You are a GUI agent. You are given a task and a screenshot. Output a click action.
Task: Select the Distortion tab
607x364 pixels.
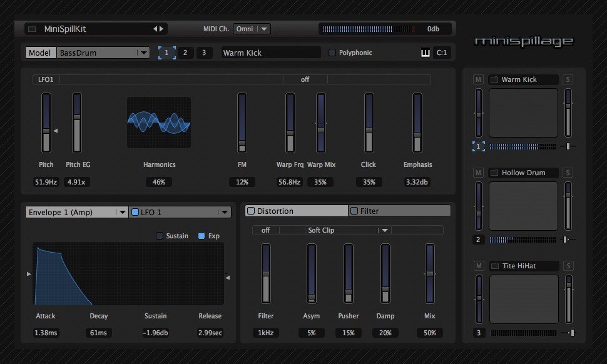coord(295,210)
